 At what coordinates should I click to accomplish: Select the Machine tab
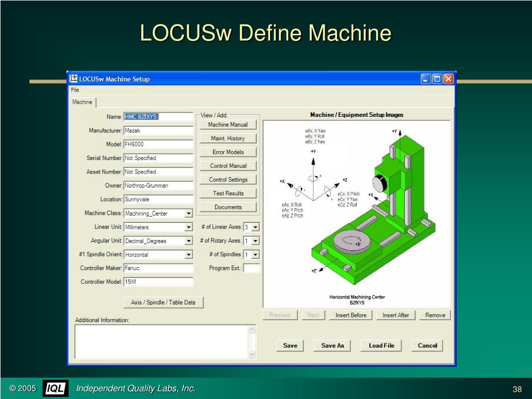coord(82,102)
